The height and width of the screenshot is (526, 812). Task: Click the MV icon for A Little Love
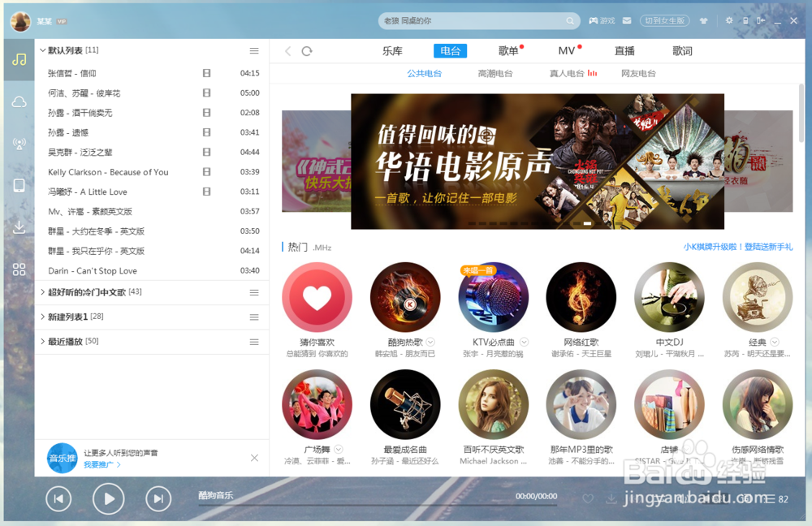point(206,191)
